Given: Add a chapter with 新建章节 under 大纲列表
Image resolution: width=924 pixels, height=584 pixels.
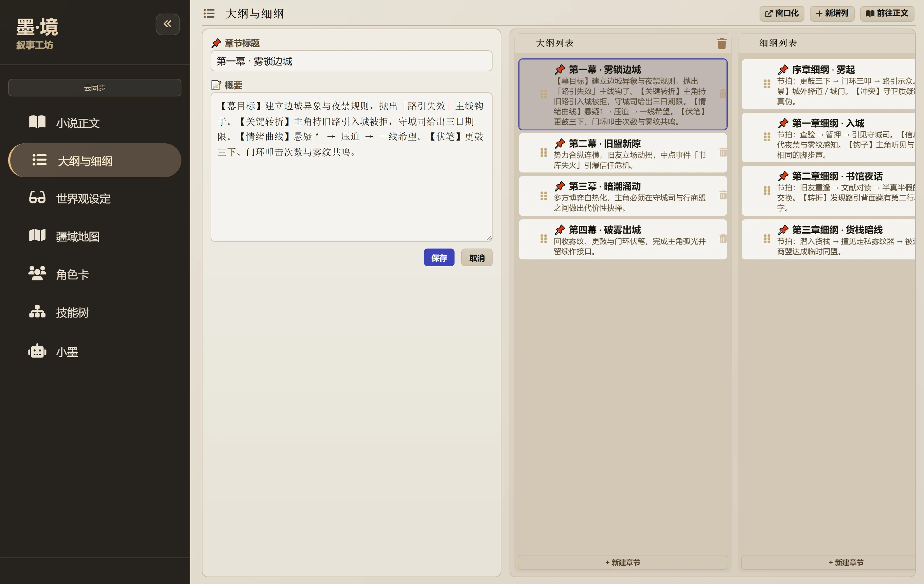Looking at the screenshot, I should pyautogui.click(x=622, y=563).
